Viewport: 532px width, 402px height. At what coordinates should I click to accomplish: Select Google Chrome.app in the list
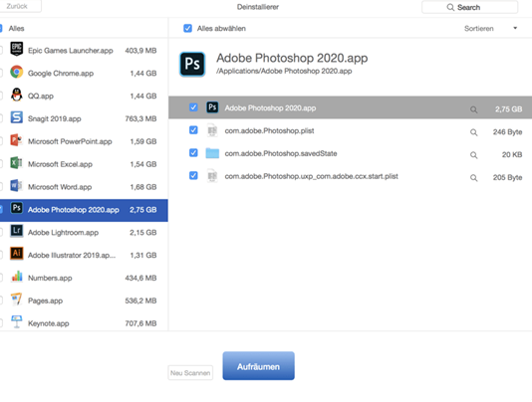[x=84, y=74]
